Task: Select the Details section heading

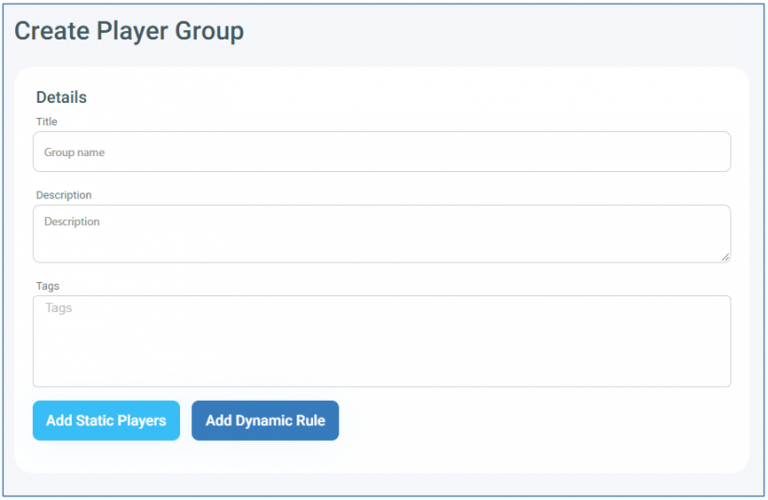Action: tap(61, 97)
